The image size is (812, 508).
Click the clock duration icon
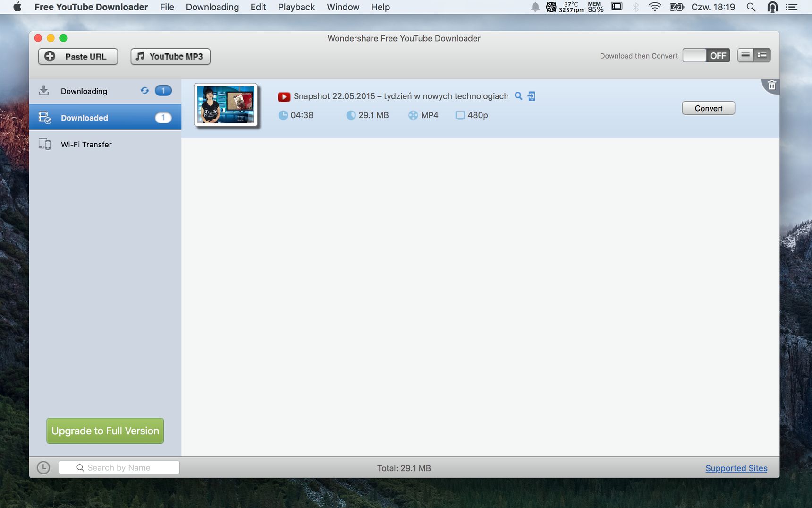click(x=283, y=115)
